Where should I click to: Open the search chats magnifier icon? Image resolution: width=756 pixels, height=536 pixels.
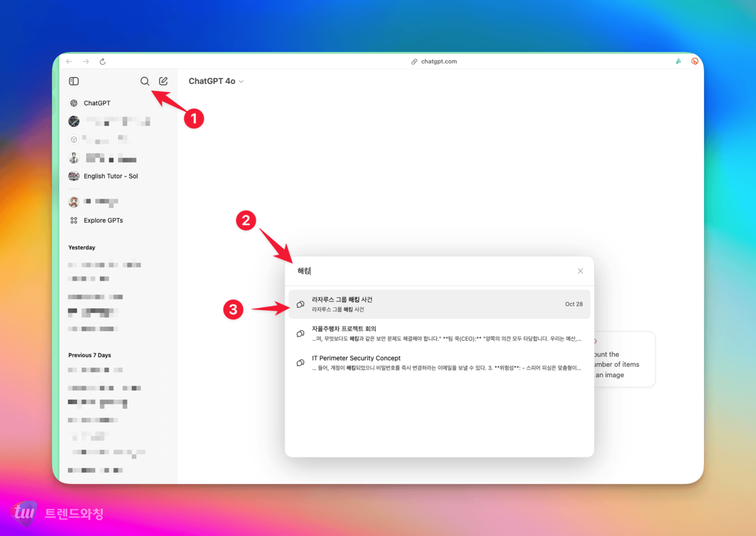[145, 82]
